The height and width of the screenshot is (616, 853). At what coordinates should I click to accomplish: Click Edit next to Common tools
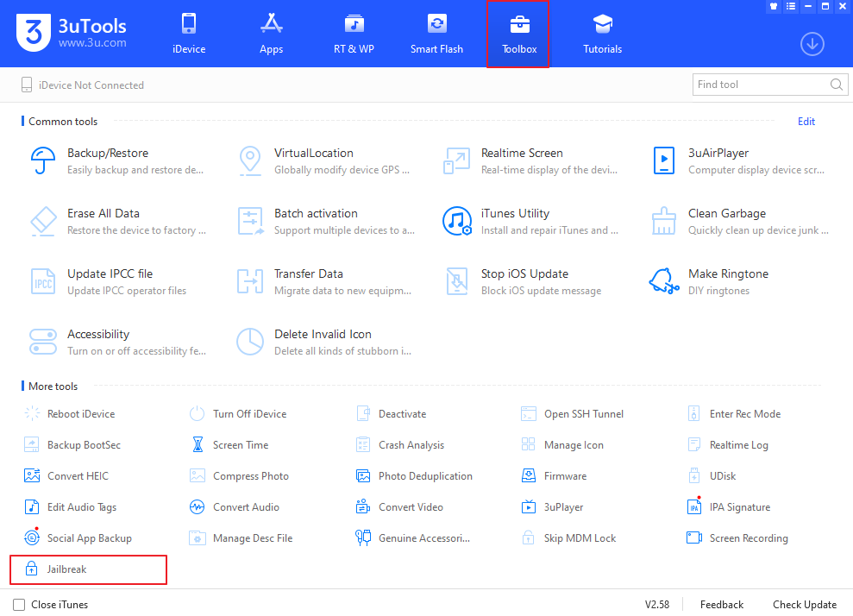[806, 122]
